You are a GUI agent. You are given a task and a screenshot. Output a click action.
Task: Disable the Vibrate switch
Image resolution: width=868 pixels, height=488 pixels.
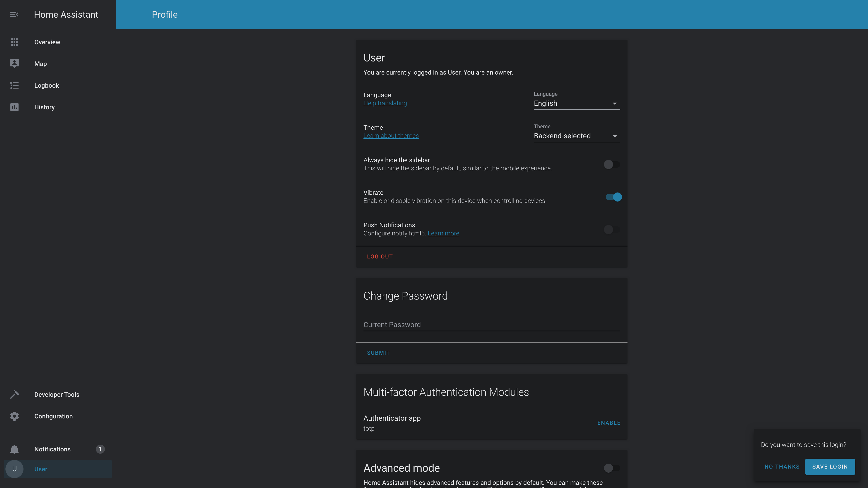(x=613, y=197)
